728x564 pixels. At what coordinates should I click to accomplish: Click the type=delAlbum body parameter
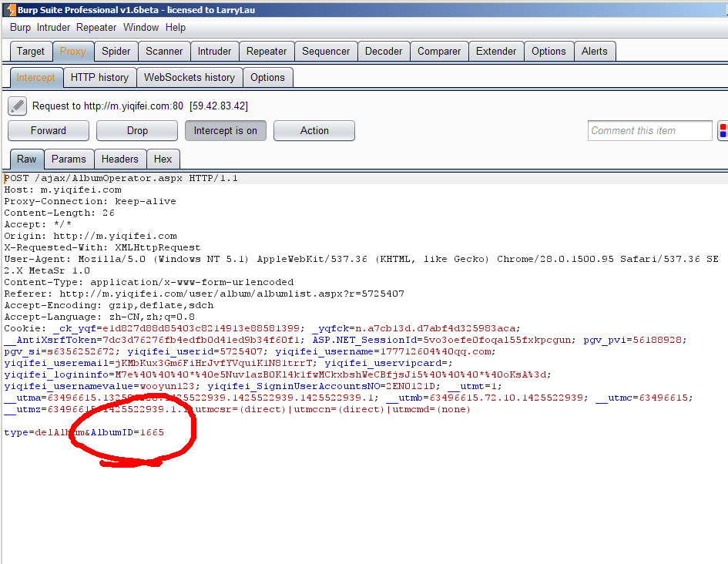point(44,433)
